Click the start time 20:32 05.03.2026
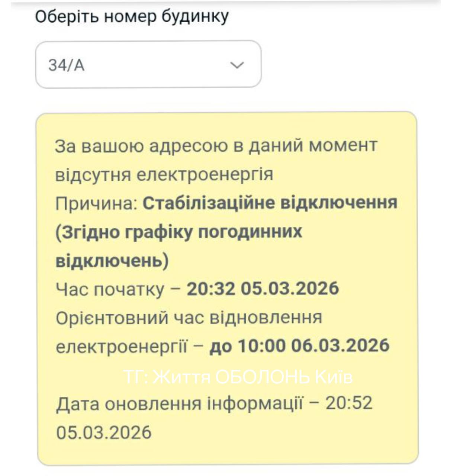Screen dimensions: 476x476 (263, 289)
